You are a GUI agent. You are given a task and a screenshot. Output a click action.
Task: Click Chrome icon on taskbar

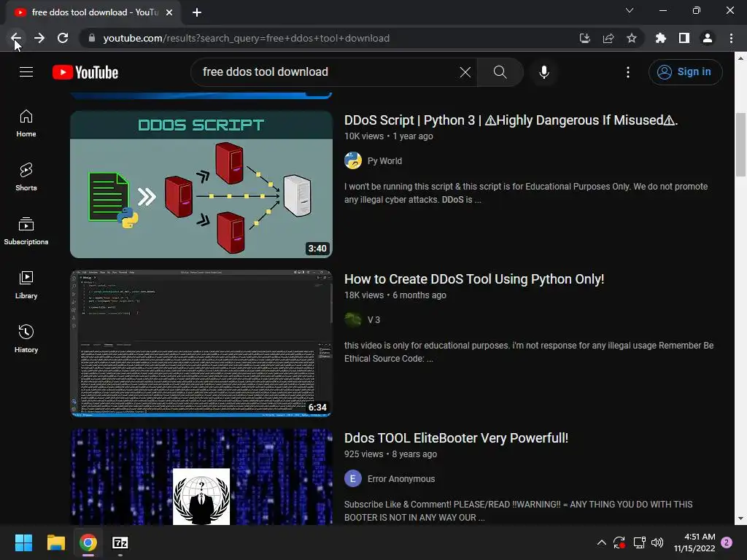(88, 542)
